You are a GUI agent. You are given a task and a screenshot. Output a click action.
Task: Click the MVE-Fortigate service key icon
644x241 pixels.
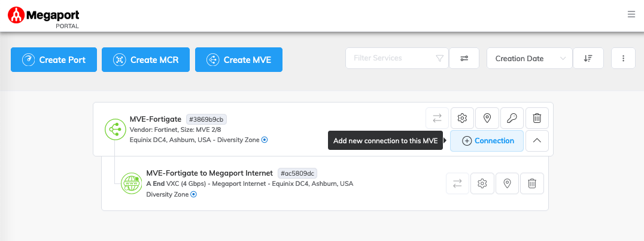point(512,119)
